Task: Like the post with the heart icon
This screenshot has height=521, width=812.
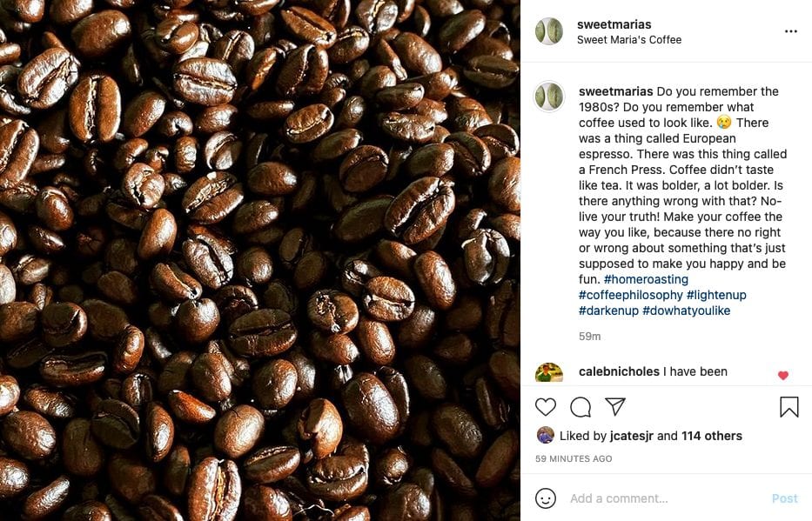Action: pos(546,407)
